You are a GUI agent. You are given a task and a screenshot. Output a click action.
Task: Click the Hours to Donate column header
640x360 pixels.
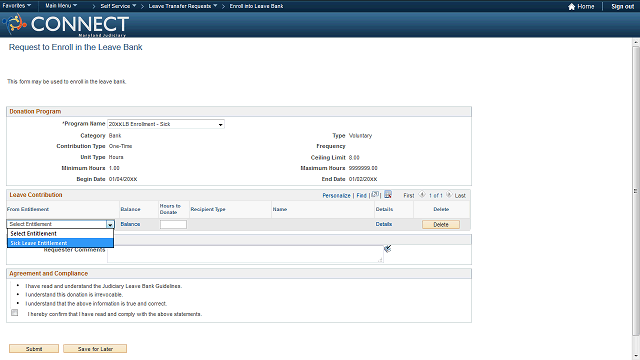pos(170,209)
